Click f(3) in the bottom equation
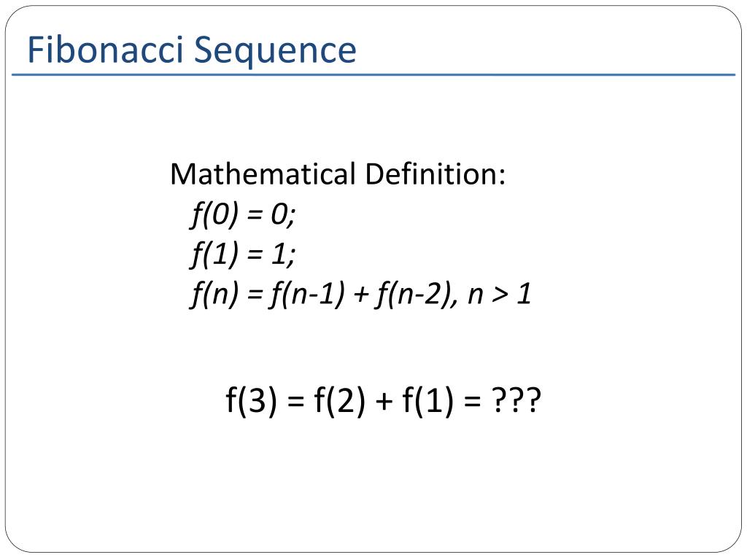747x560 pixels. pyautogui.click(x=251, y=400)
